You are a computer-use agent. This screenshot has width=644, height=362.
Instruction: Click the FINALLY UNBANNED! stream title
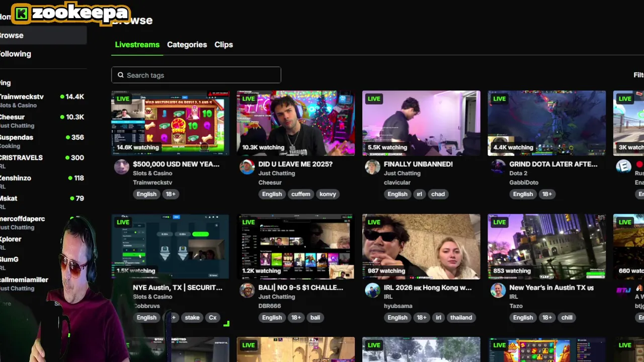pyautogui.click(x=418, y=164)
